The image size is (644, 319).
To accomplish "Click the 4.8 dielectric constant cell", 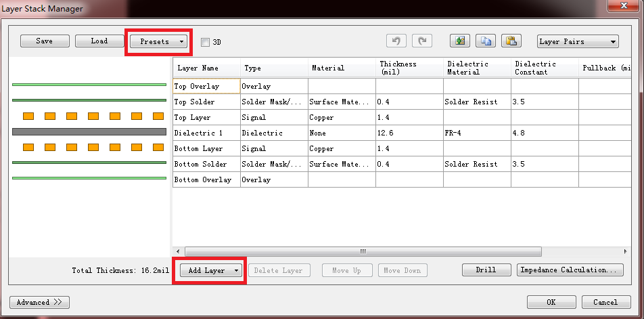I will (545, 133).
